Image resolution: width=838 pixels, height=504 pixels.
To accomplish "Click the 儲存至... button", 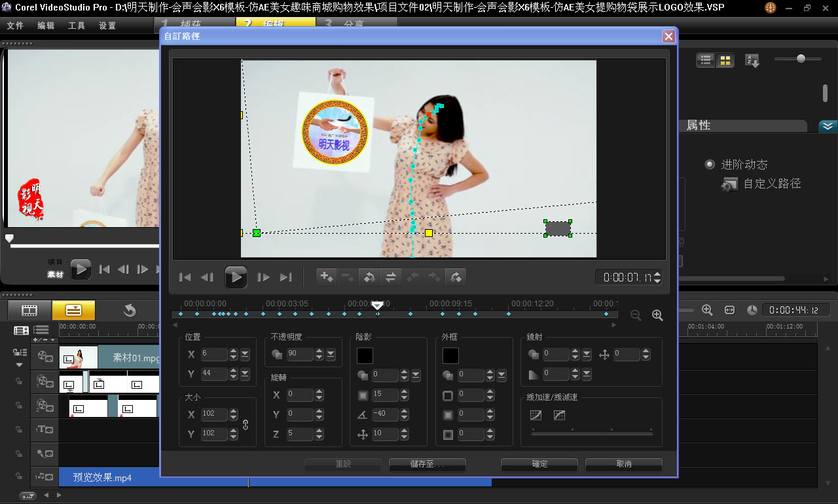I will point(428,464).
